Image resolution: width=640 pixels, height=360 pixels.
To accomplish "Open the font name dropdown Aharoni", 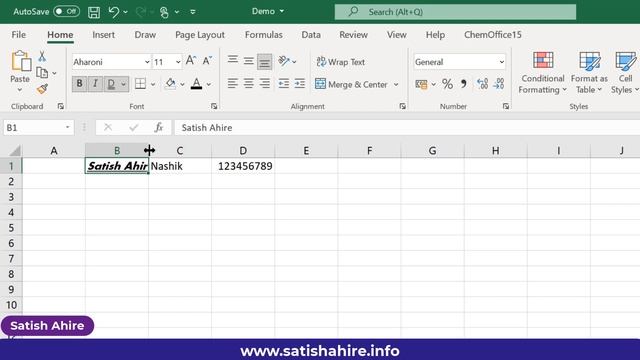I will pos(147,62).
